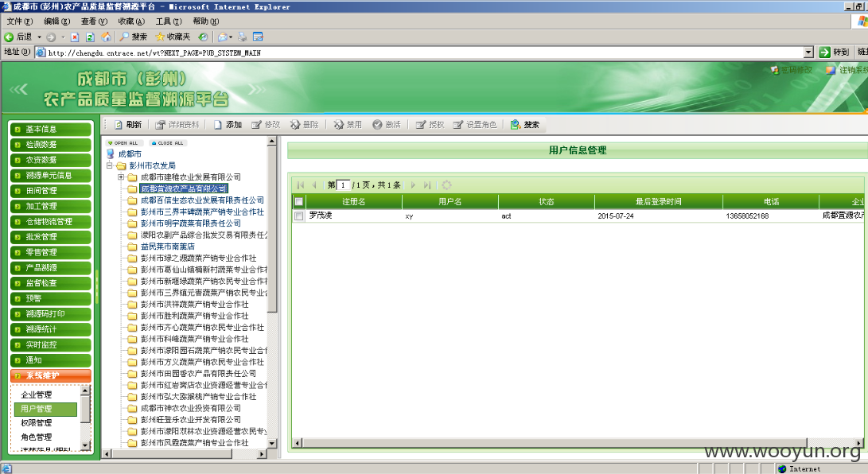Image resolution: width=868 pixels, height=474 pixels.
Task: Open the 收藏 (Favorites) menu
Action: pyautogui.click(x=131, y=21)
